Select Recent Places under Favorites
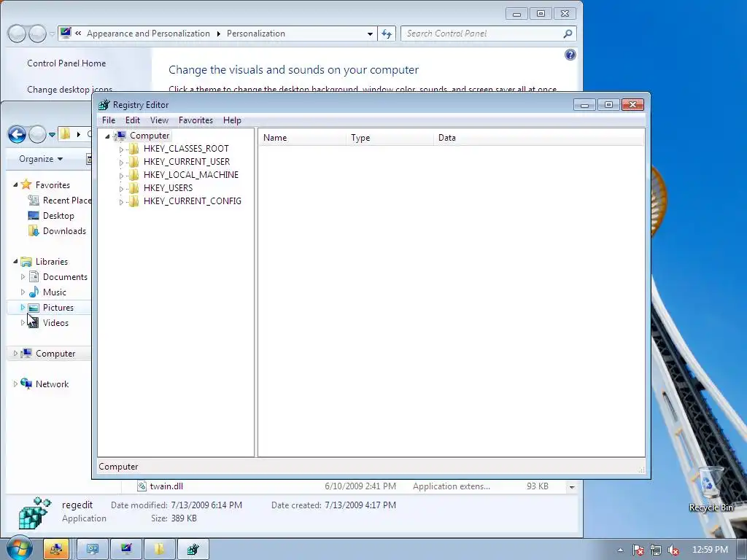The width and height of the screenshot is (747, 560). coord(60,201)
